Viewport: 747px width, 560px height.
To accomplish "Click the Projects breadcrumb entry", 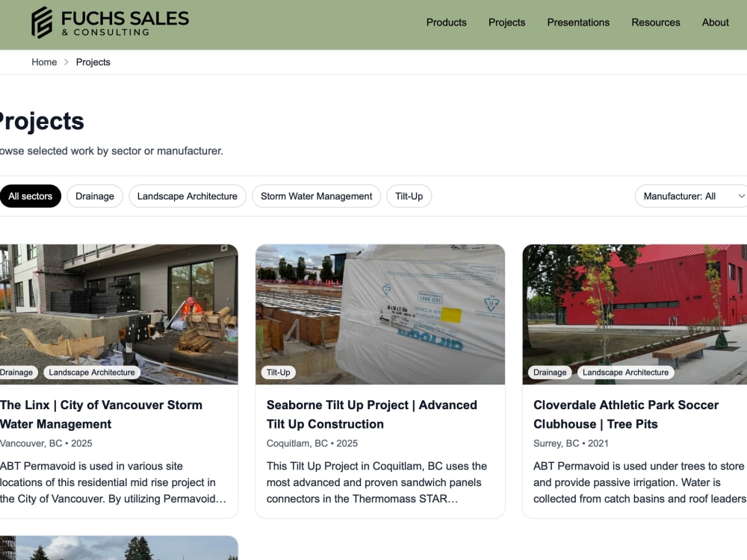I will coord(93,62).
